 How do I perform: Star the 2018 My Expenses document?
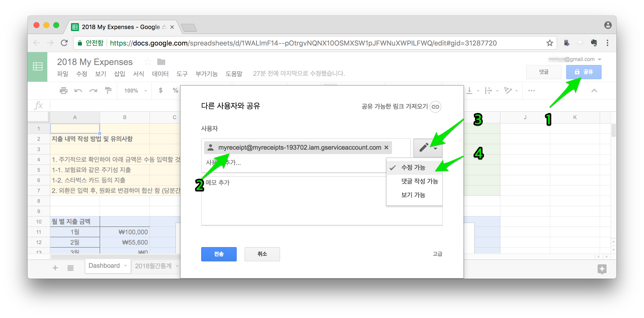(148, 62)
